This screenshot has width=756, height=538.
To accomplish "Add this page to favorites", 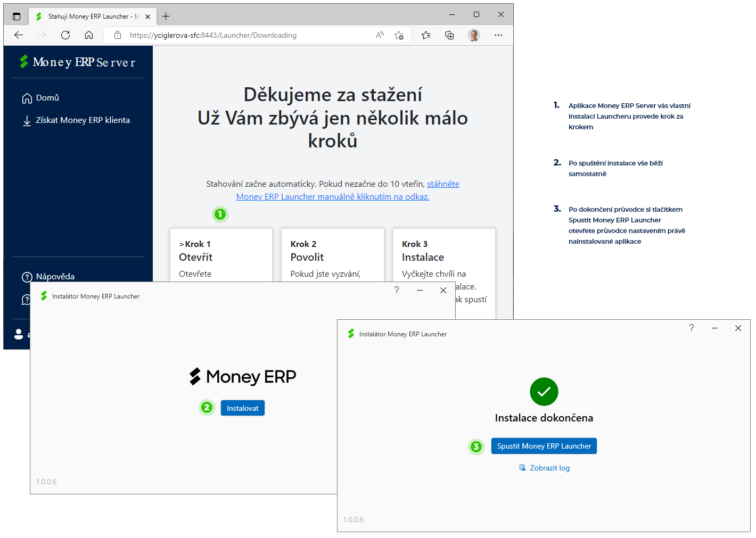I will coord(399,35).
